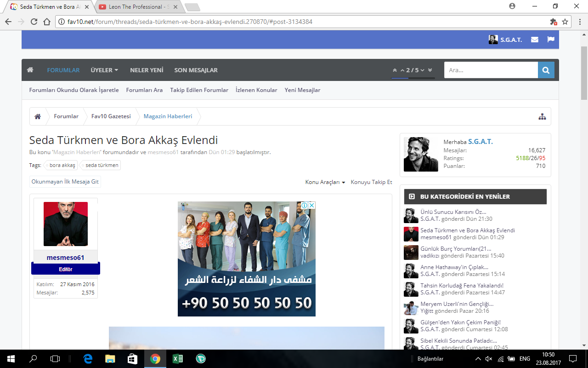The width and height of the screenshot is (588, 368).
Task: Go to the SON MESAJLAR menu item
Action: 196,70
